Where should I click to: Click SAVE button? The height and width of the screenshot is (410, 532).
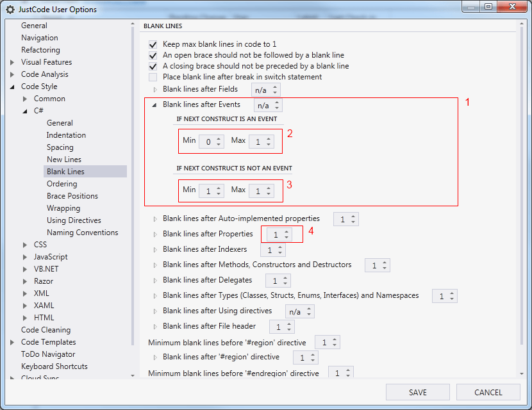(418, 392)
